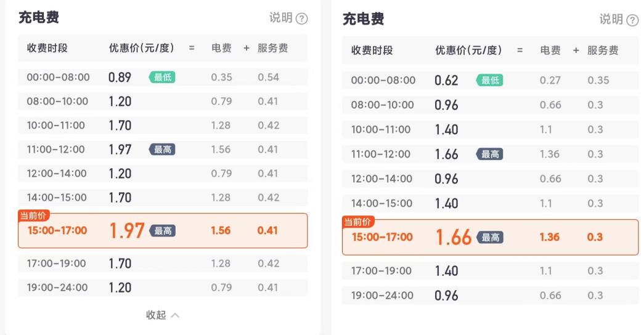Click left 最高 tag in 11:00-12:00 row
The width and height of the screenshot is (644, 335).
(x=163, y=149)
